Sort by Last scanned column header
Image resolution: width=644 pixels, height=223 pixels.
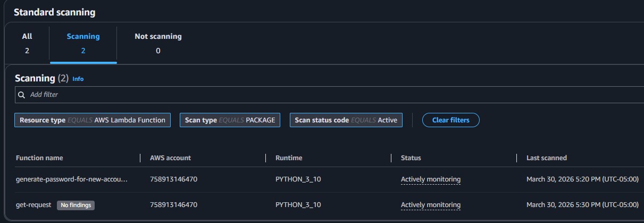[547, 158]
